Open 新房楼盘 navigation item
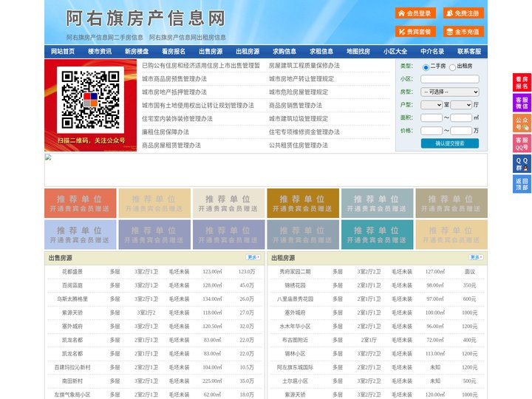This screenshot has height=399, width=532. [137, 52]
